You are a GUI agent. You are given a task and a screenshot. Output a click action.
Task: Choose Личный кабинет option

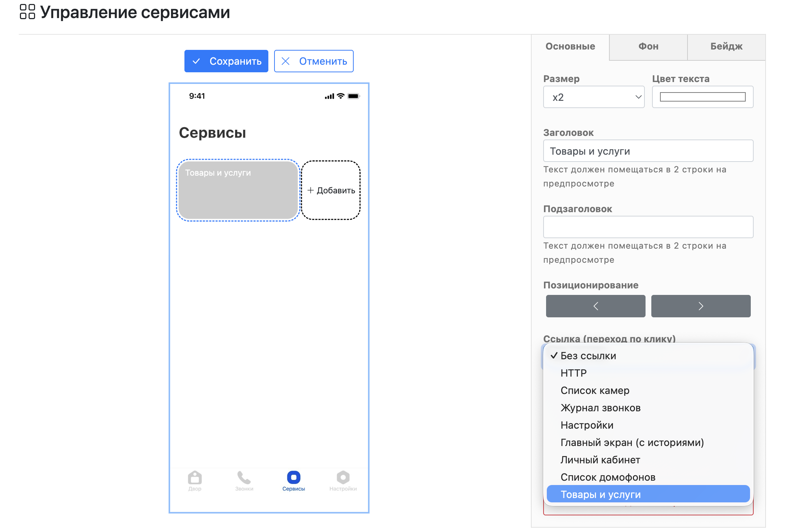[600, 460]
